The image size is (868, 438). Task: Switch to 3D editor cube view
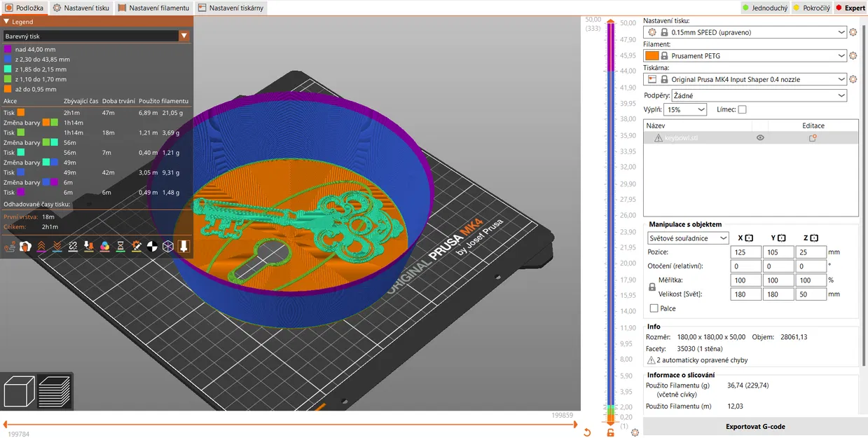click(20, 391)
